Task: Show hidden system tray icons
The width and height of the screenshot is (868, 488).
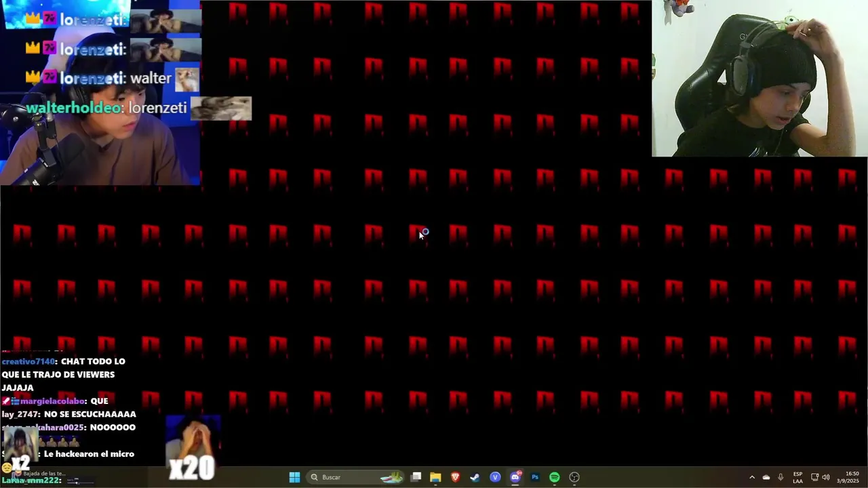Action: pos(751,477)
